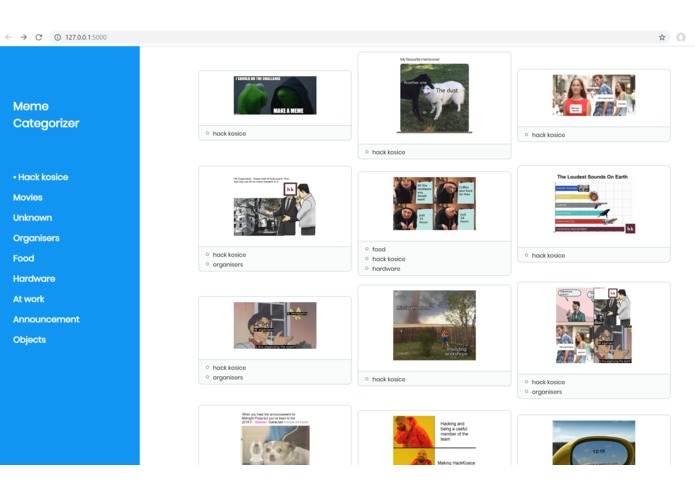Click 'hack kosice' tag under distracted boyfriend meme
The height and width of the screenshot is (494, 695).
click(x=548, y=135)
